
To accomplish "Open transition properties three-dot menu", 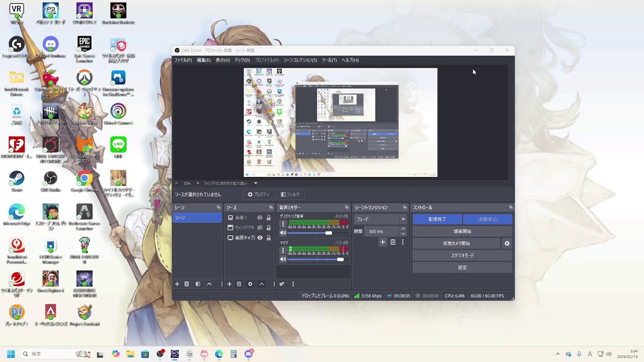I will (x=403, y=242).
